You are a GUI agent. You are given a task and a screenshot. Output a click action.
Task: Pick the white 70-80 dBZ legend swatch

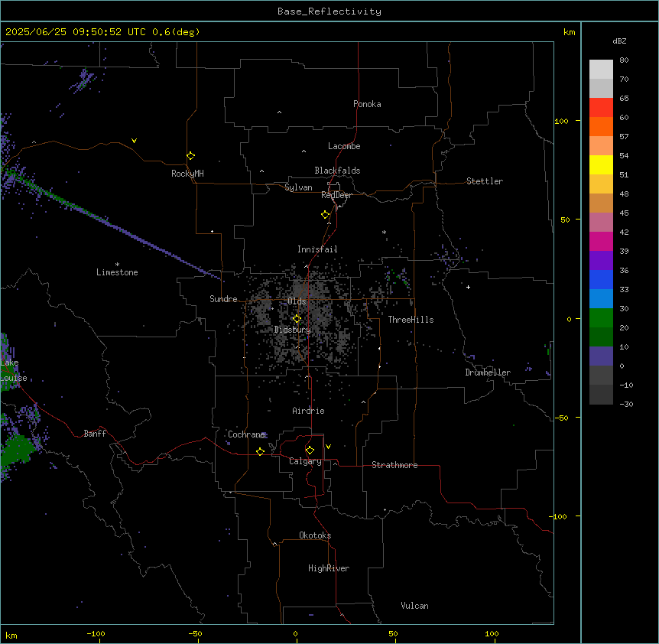coord(601,69)
